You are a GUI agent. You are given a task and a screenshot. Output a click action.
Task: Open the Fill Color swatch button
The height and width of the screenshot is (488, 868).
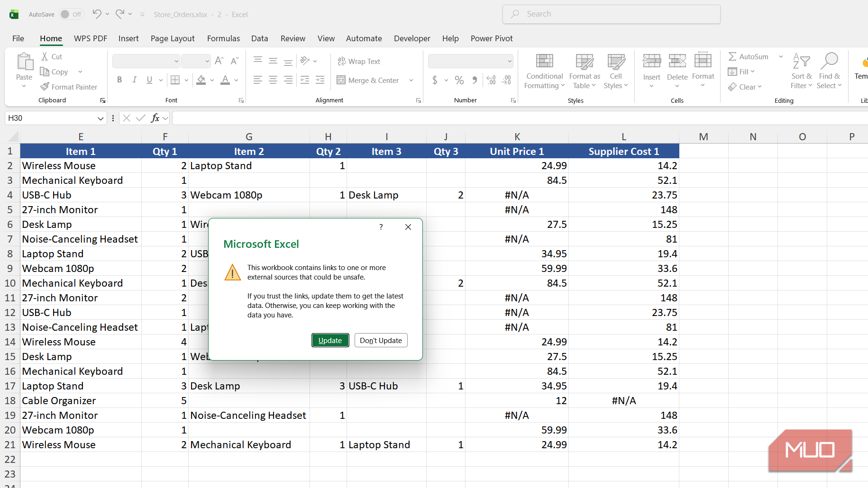click(x=201, y=80)
